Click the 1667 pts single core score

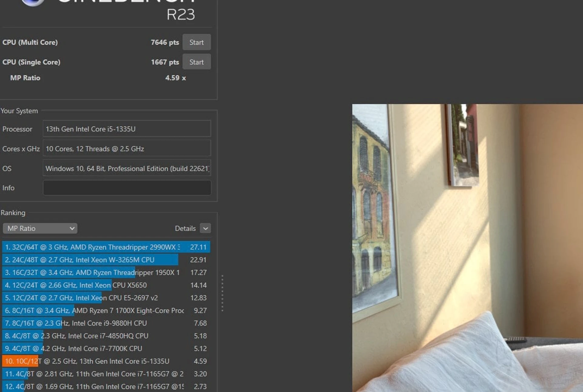point(165,62)
